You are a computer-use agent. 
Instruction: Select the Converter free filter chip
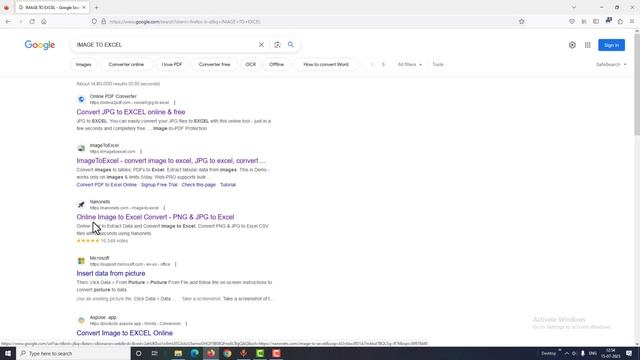point(214,64)
